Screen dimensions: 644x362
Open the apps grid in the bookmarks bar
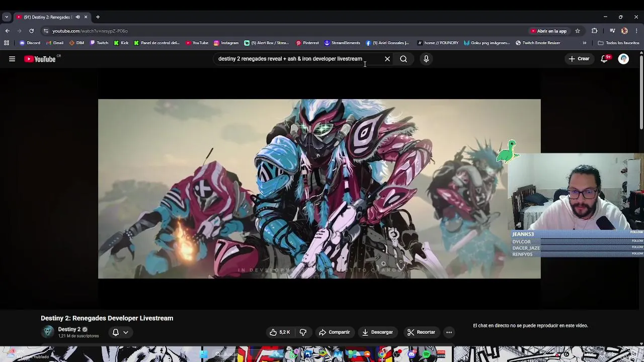[7, 43]
